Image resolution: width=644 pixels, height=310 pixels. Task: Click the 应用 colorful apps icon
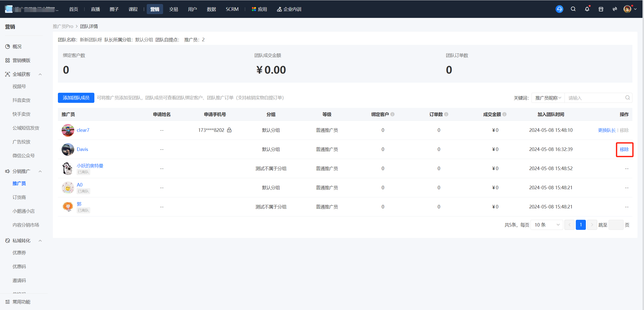(254, 9)
